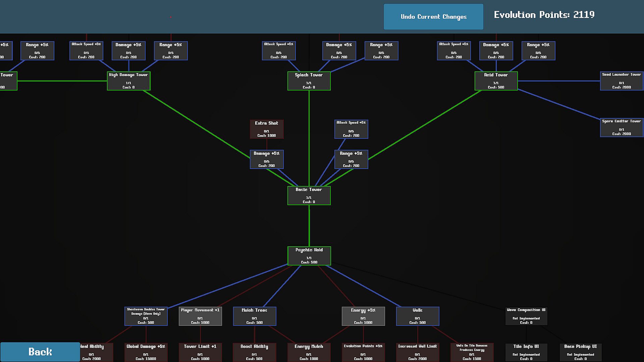Click the Energy Mulch upgrade node

pyautogui.click(x=309, y=352)
